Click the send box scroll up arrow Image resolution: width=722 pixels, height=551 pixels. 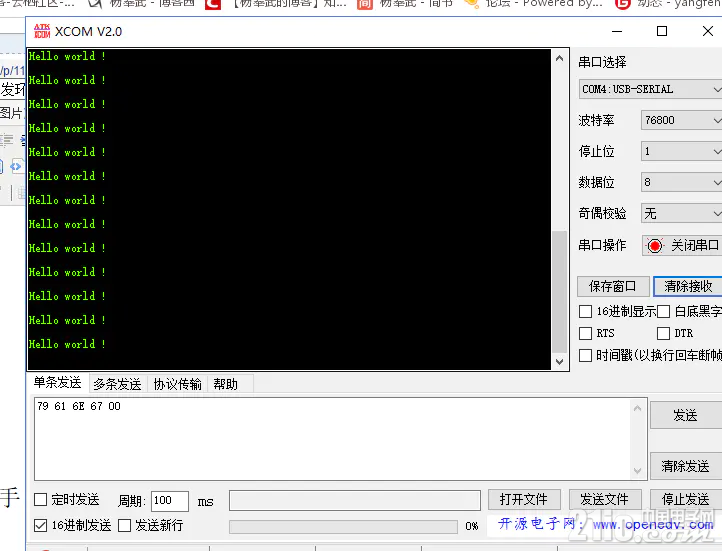point(637,408)
